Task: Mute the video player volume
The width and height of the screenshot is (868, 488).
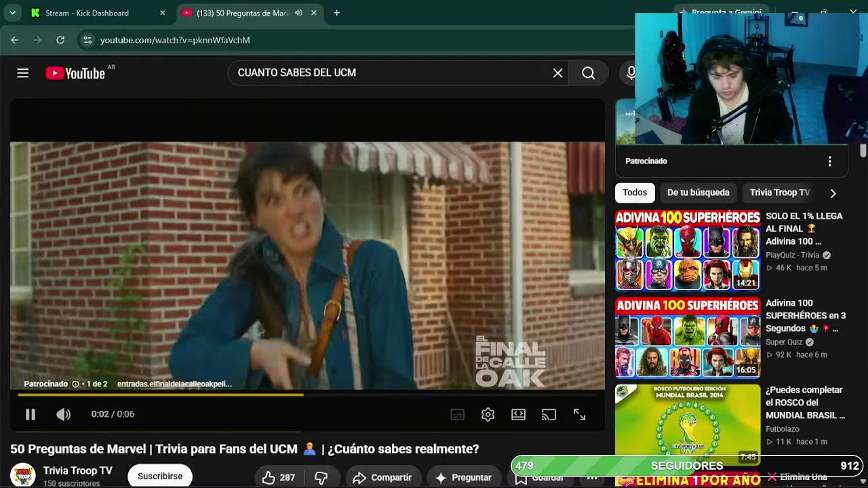Action: [63, 414]
